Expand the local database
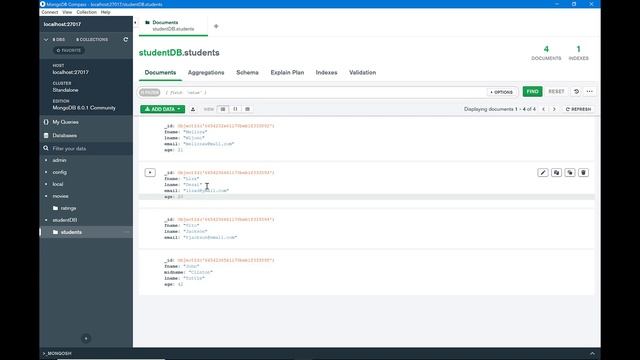640x360 pixels. click(x=46, y=184)
